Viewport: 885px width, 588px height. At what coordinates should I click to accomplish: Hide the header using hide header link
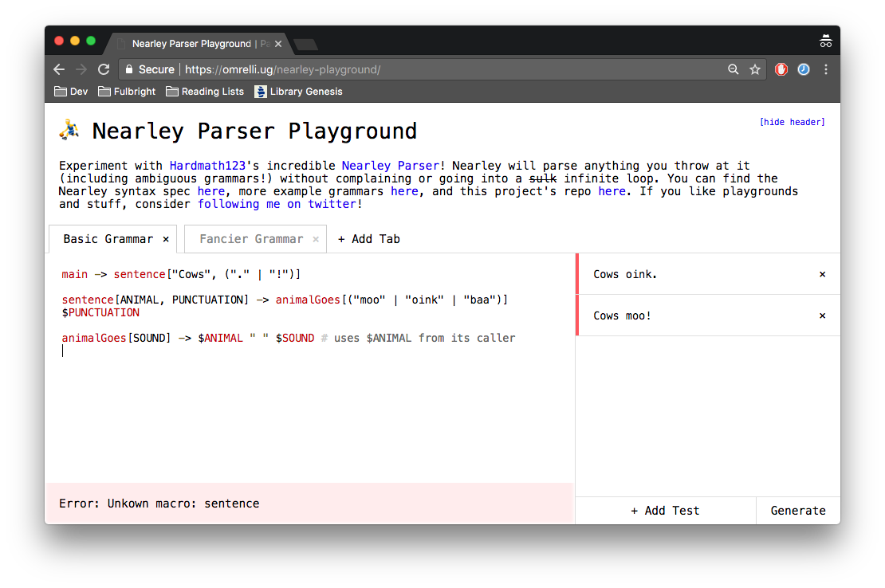[x=792, y=121]
